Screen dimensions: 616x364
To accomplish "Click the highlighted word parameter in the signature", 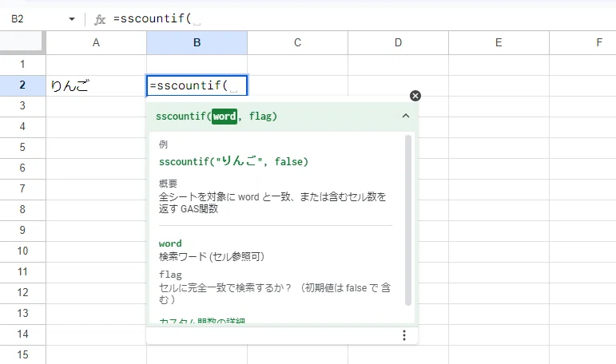I will [225, 117].
